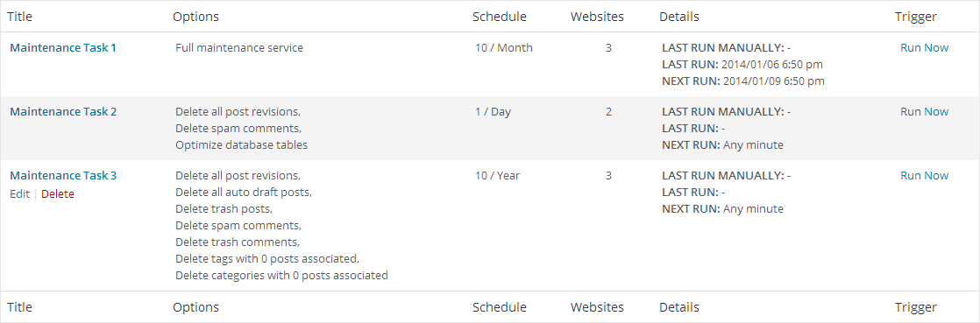
Task: Click the Options label in table footer
Action: coord(195,307)
